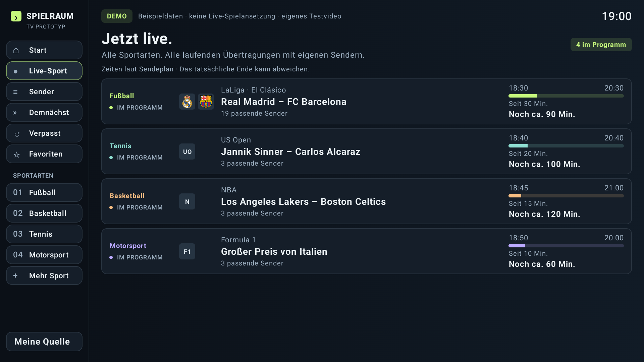This screenshot has height=362, width=644.
Task: Click the Meine Quelle button
Action: point(44,342)
